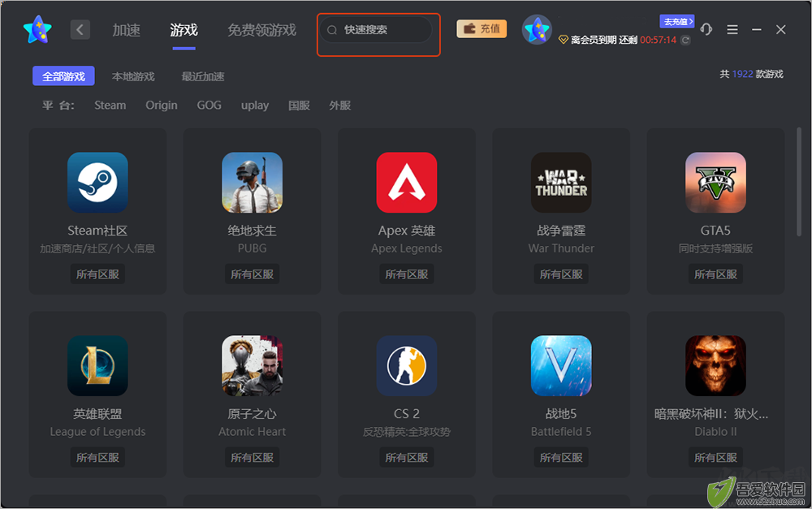The width and height of the screenshot is (812, 509).
Task: Select the Apex 英雄 game icon
Action: [x=407, y=183]
